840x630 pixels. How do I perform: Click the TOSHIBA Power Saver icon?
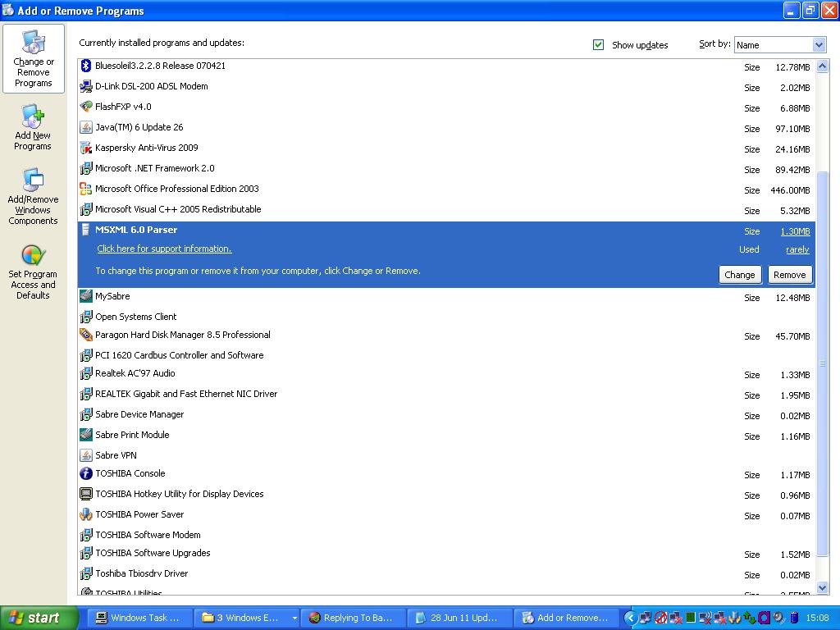(x=85, y=514)
